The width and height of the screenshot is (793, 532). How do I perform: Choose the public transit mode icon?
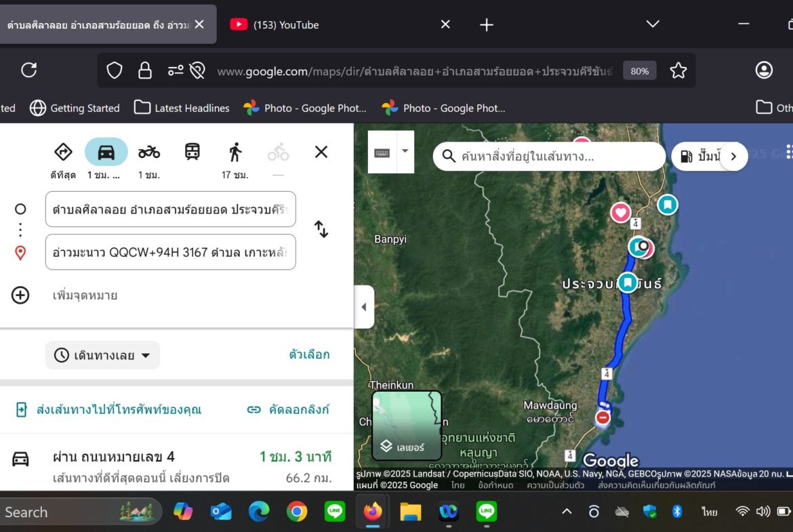point(192,152)
